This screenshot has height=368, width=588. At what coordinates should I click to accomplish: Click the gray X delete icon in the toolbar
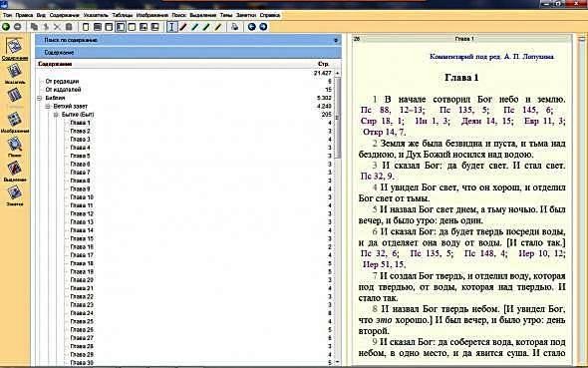tap(57, 27)
